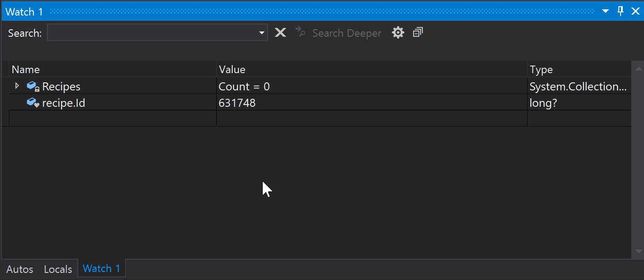Viewport: 644px width, 280px height.
Task: Open the search history dropdown
Action: click(x=262, y=32)
